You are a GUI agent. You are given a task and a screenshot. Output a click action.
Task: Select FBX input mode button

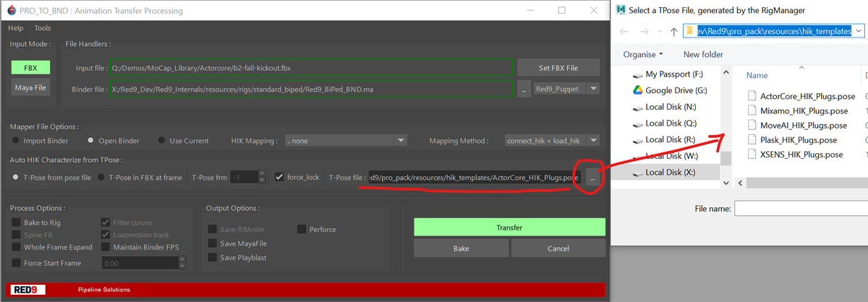[x=30, y=68]
